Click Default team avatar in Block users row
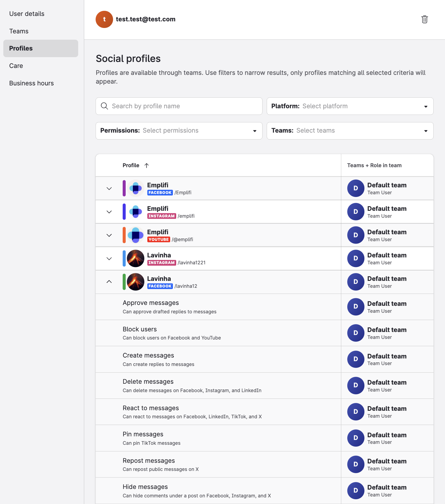Screen dimensions: 445x504 [356, 333]
